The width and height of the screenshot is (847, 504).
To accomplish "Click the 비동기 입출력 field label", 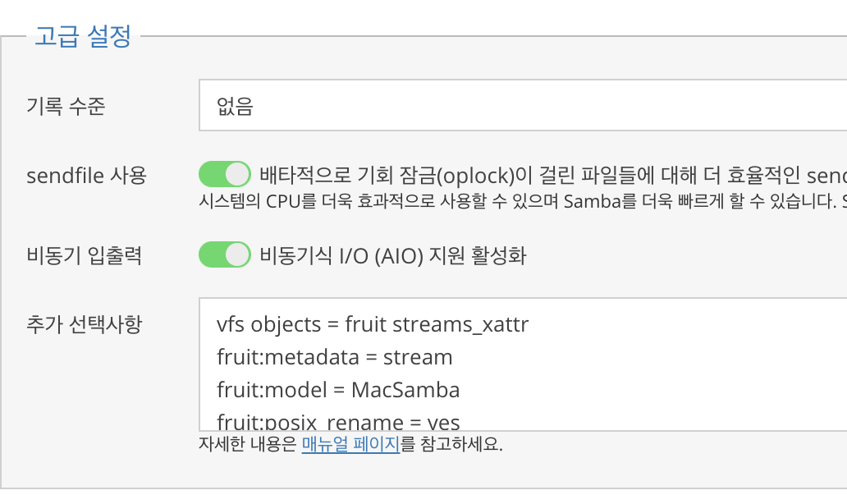I will [85, 255].
